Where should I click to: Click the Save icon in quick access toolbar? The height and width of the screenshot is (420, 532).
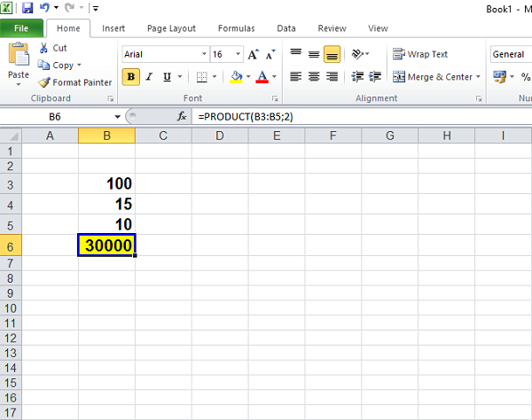click(27, 8)
